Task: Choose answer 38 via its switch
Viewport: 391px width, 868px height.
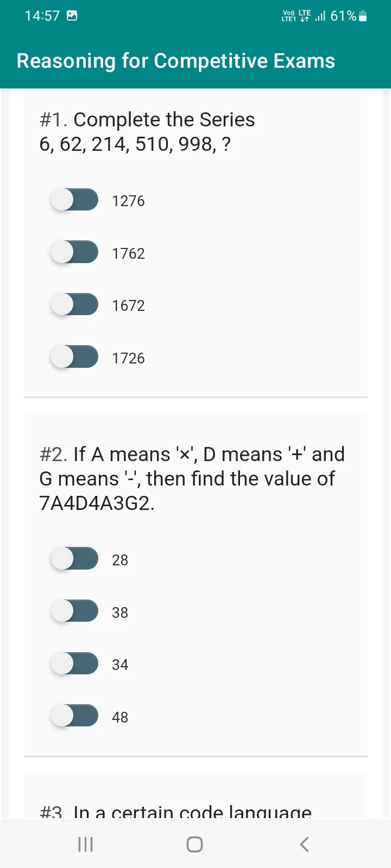Action: (74, 611)
